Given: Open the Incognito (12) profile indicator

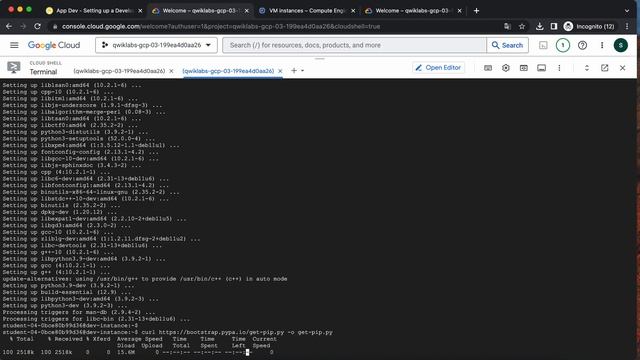Looking at the screenshot, I should pos(589,26).
